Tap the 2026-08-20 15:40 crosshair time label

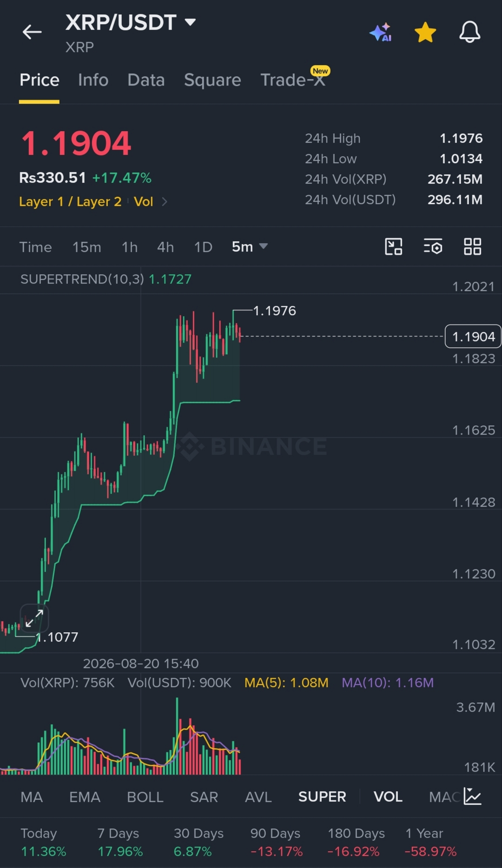(141, 663)
